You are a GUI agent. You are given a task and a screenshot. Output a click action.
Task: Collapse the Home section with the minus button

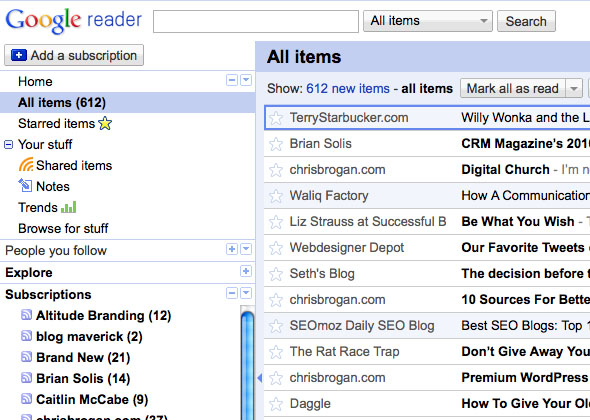232,80
